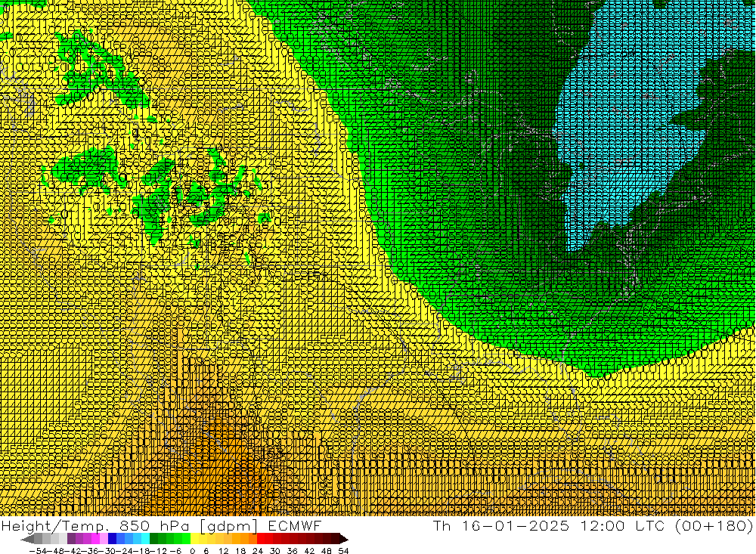Pick the cyan legend swatch

pos(145,539)
